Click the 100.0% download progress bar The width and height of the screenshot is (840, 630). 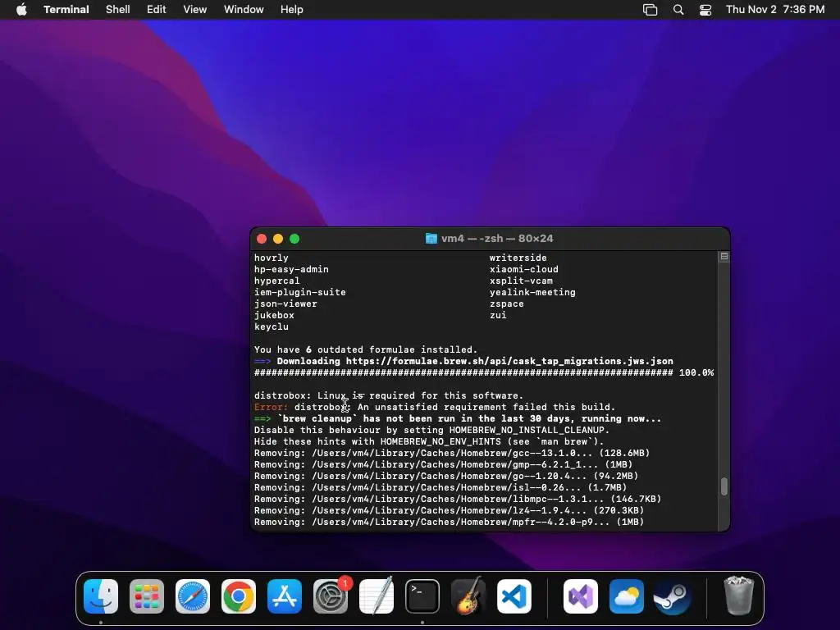click(x=484, y=373)
